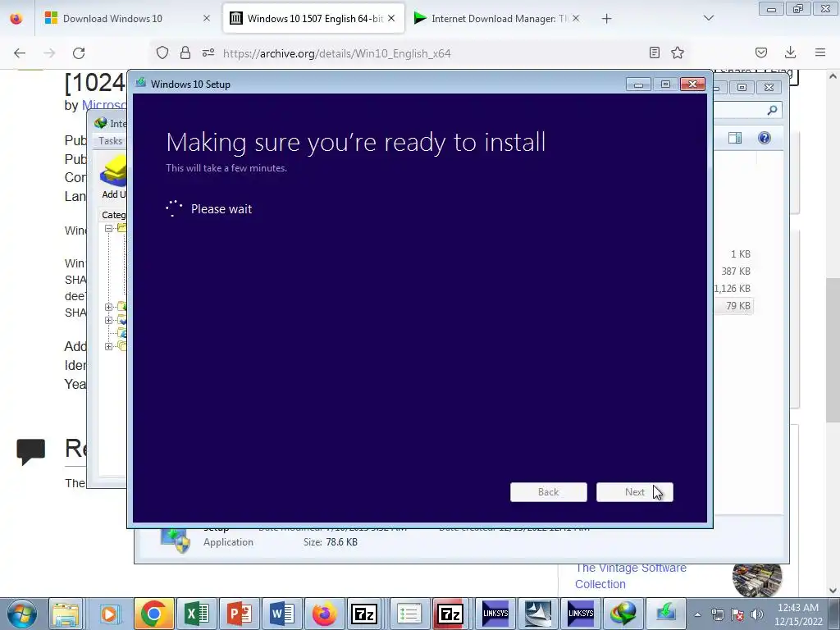840x630 pixels.
Task: Open Internet Download Manager taskbar icon
Action: tap(623, 614)
